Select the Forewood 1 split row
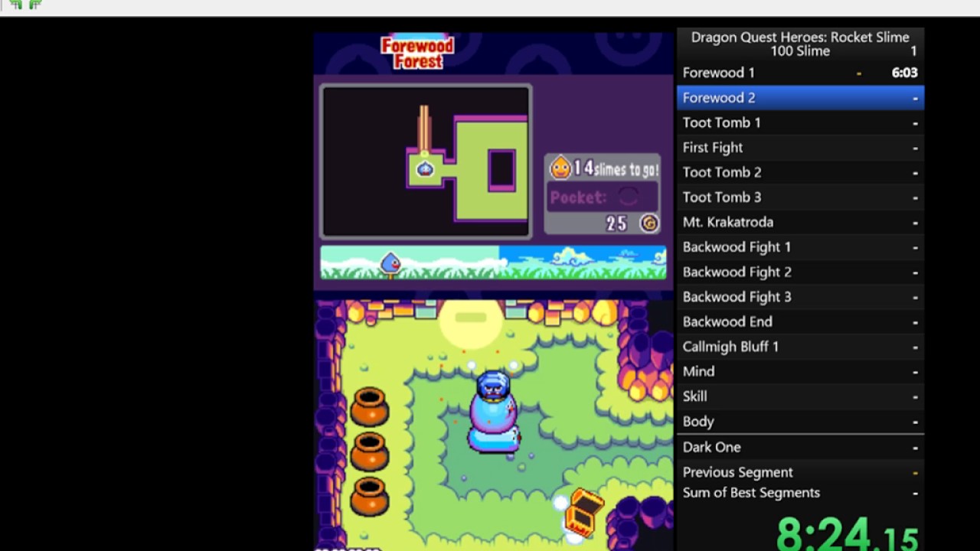 click(800, 73)
